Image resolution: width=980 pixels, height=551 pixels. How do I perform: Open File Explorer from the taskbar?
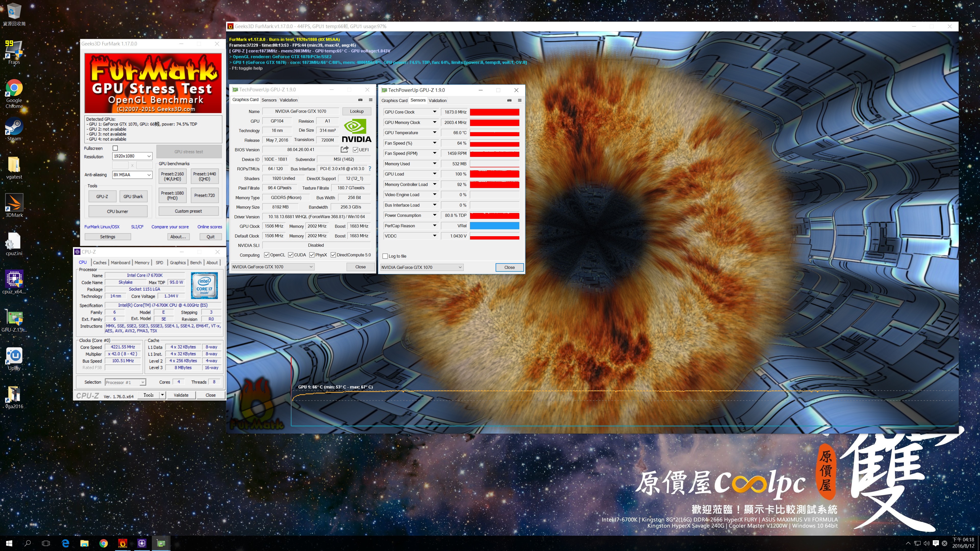[x=84, y=543]
